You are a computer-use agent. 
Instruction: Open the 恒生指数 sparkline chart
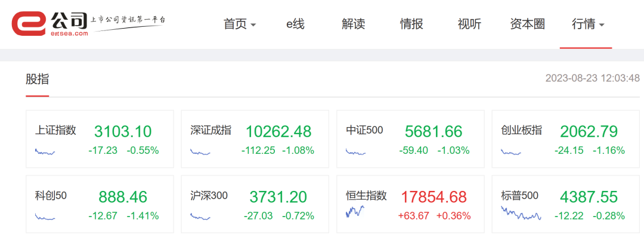click(x=355, y=211)
